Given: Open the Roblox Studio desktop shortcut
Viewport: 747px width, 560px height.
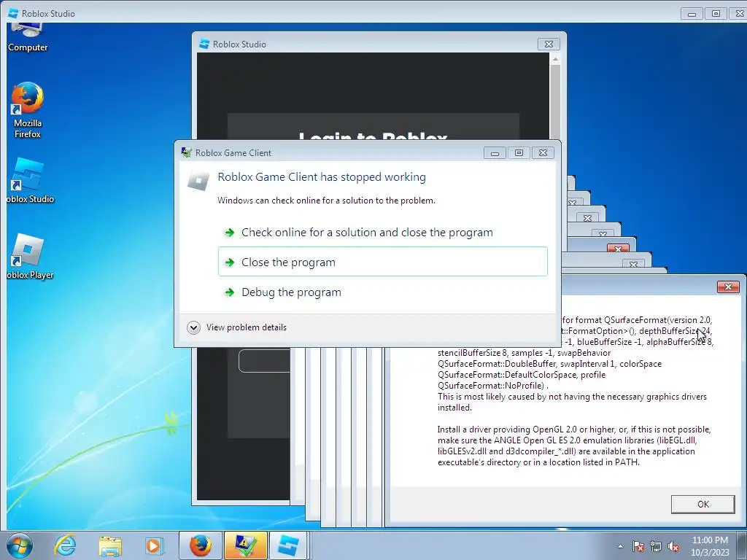Looking at the screenshot, I should [x=28, y=181].
